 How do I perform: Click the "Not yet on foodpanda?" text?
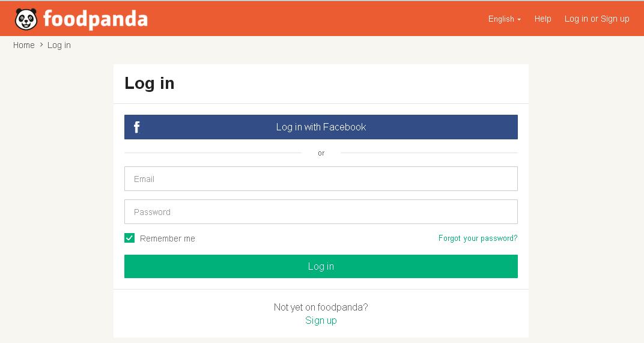[321, 307]
